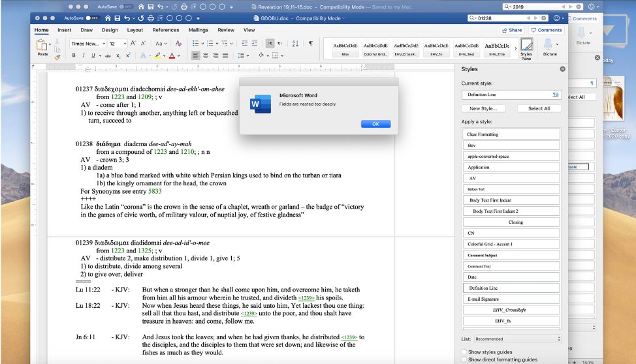This screenshot has height=364, width=636.
Task: Open Change Case Aa dropdown
Action: pos(161,43)
